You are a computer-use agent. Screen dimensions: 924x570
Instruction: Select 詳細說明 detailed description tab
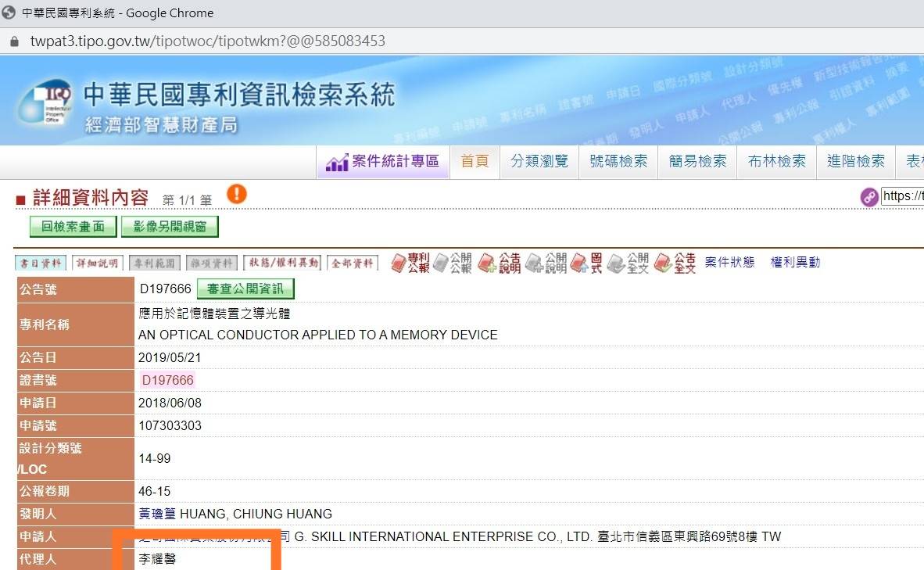97,263
